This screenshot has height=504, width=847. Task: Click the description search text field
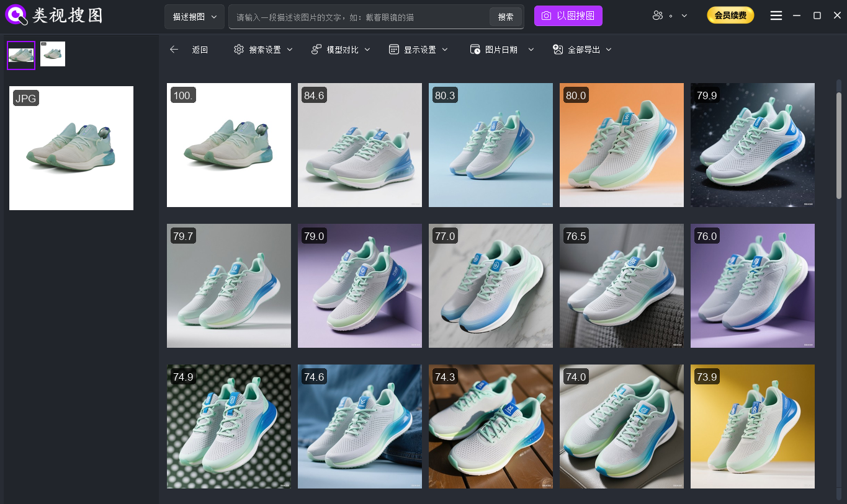point(360,17)
